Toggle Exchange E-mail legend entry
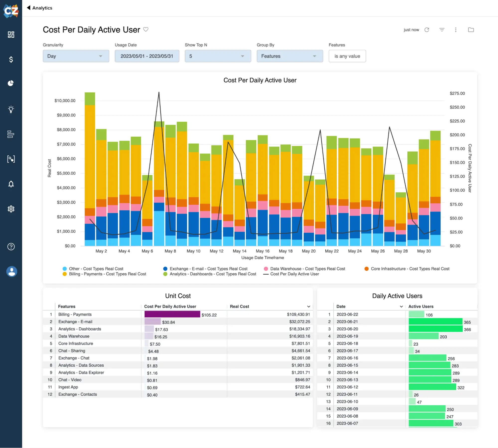The image size is (498, 448). coord(205,269)
